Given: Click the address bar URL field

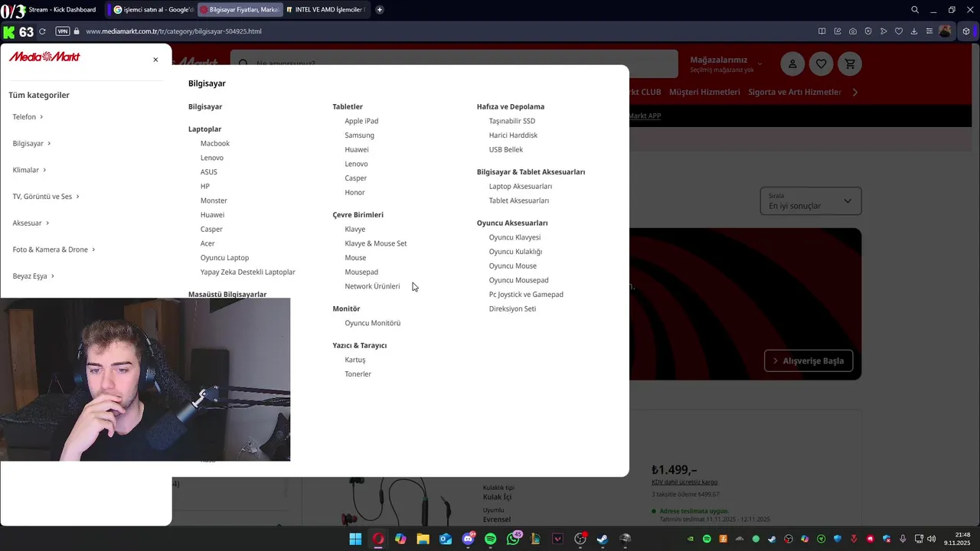Looking at the screenshot, I should tap(174, 31).
